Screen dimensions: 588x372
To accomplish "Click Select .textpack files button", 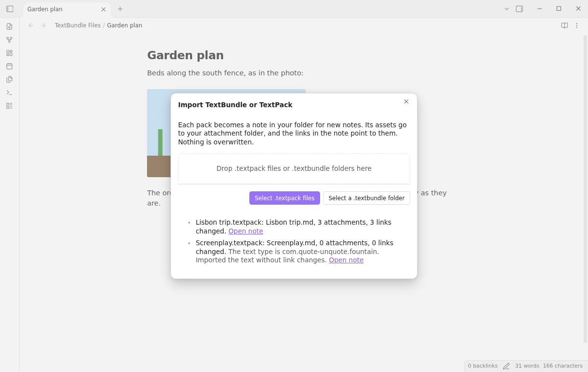I will 285,198.
